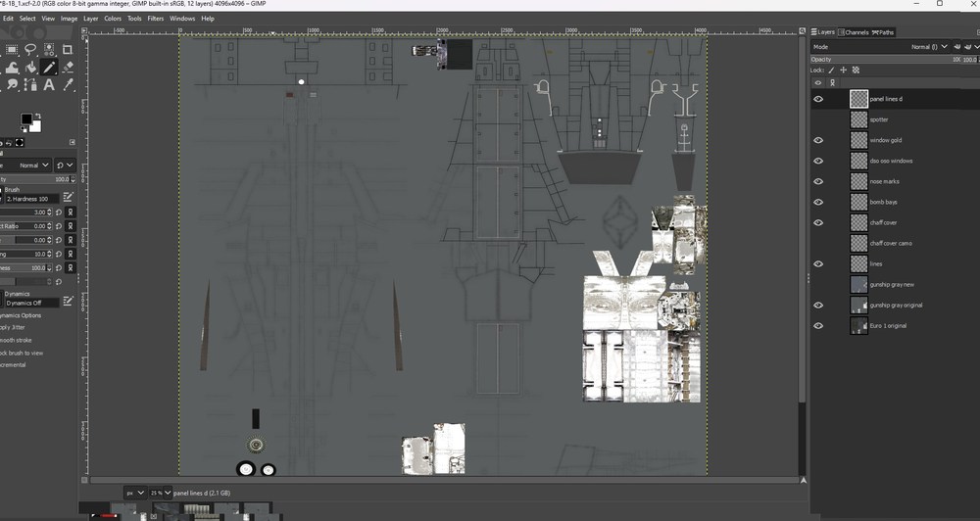This screenshot has width=980, height=521.
Task: Open the canvas menu at ruler corner
Action: [x=84, y=30]
